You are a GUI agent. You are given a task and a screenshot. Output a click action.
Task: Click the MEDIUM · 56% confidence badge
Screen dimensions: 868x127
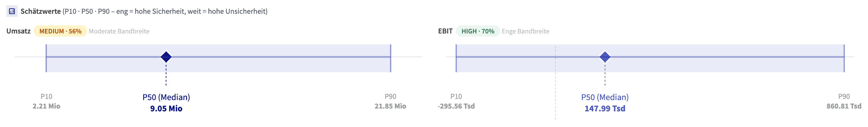(x=60, y=31)
